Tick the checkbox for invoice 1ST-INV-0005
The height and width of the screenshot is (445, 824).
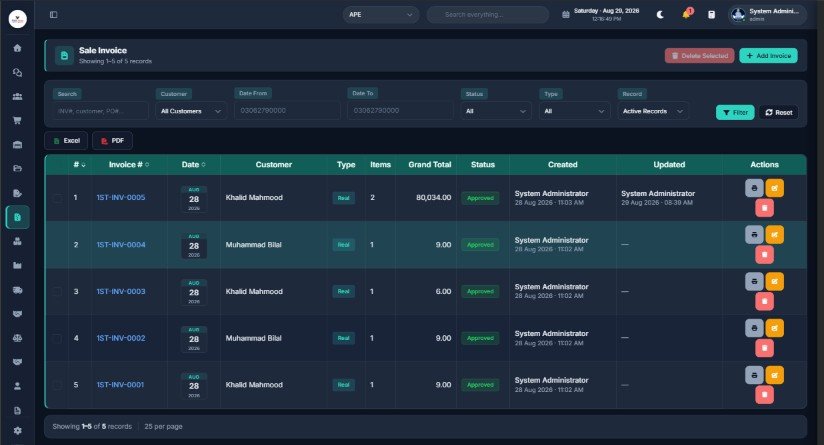57,198
